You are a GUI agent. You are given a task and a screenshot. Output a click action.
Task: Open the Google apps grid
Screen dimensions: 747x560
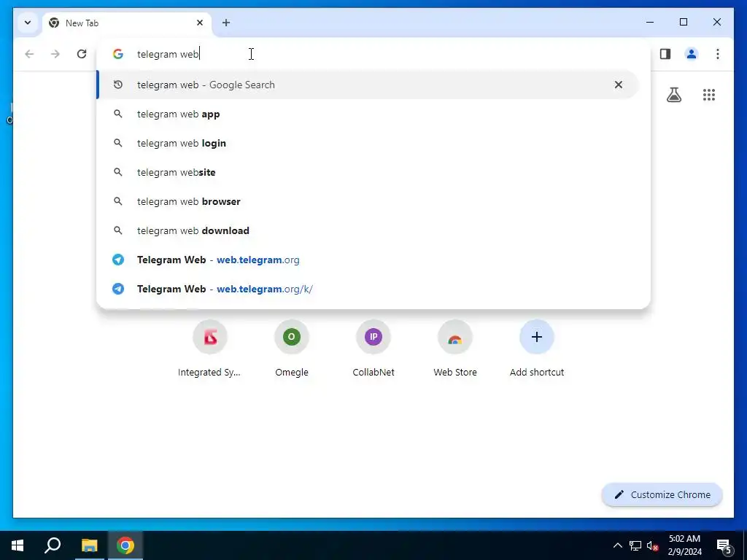pyautogui.click(x=709, y=95)
